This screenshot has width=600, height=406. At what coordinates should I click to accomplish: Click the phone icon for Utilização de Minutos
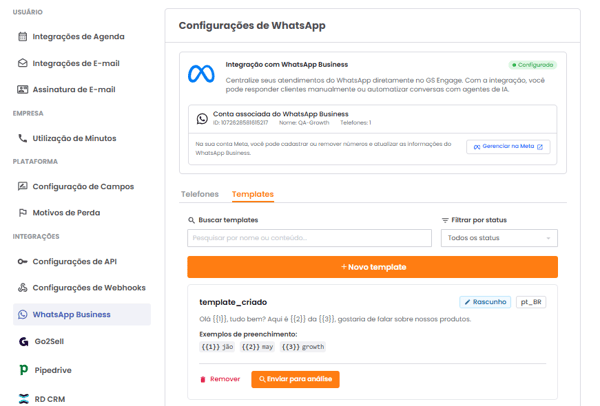(23, 139)
